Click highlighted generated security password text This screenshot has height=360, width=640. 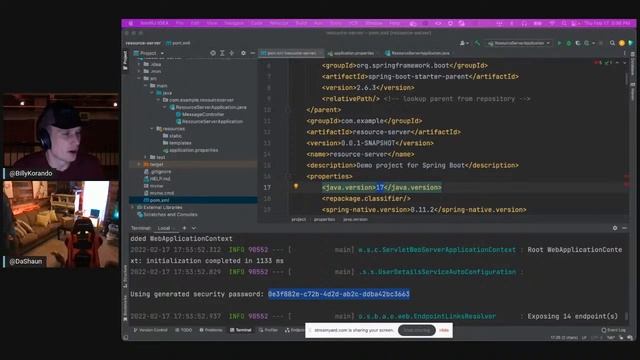tap(339, 294)
